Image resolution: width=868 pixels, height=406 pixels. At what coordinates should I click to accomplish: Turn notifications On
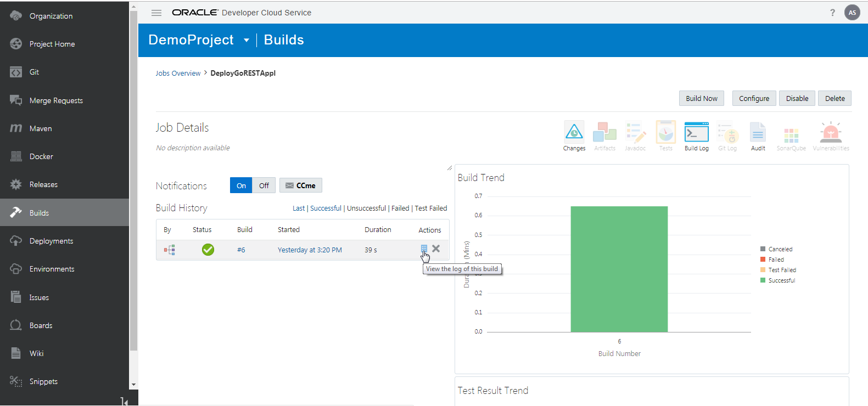(241, 185)
